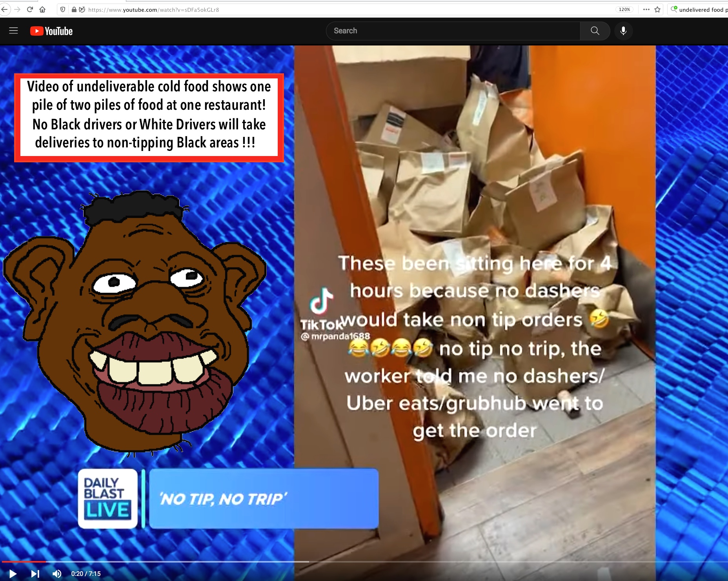
Task: Open the page actions three-dot menu
Action: pyautogui.click(x=646, y=9)
